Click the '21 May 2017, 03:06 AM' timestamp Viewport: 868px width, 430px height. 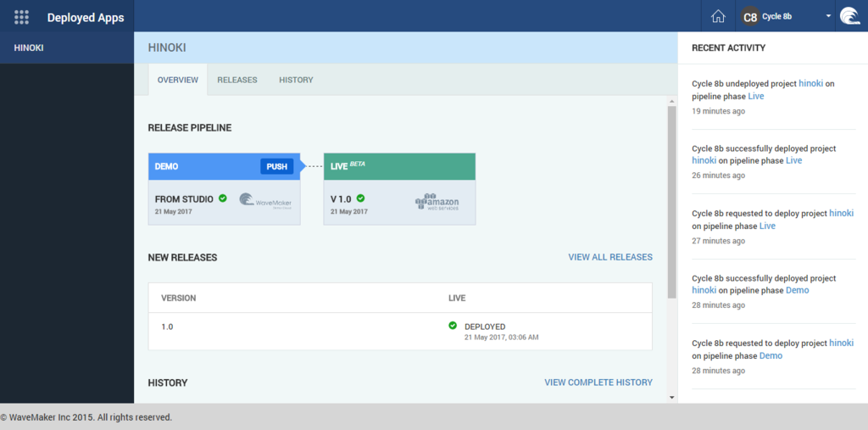pos(501,337)
